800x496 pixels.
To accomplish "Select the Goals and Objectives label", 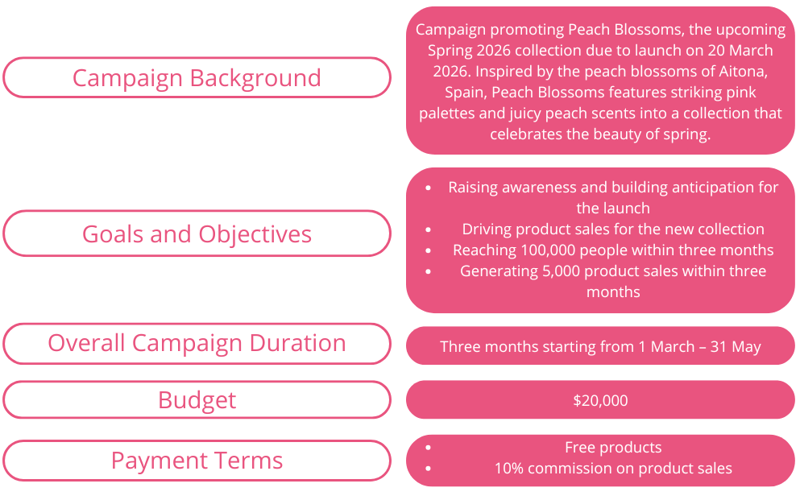I will coord(196,234).
